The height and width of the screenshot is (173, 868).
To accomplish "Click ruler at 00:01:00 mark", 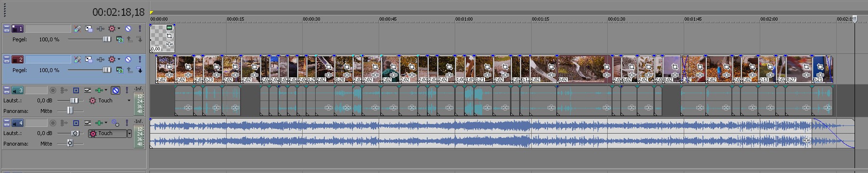I will (x=464, y=19).
